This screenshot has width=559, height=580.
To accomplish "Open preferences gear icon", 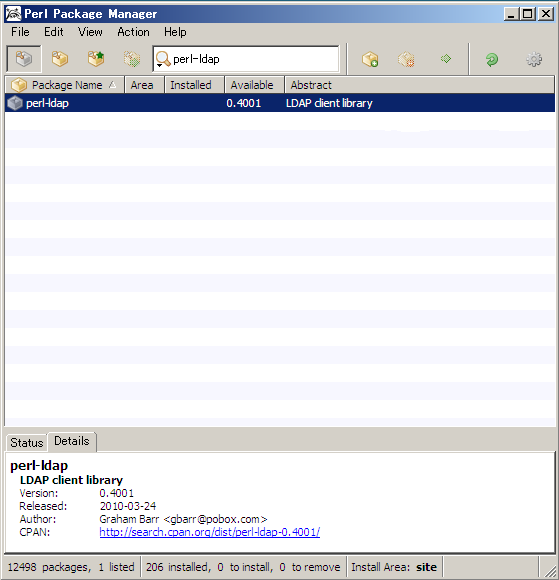I will click(534, 59).
